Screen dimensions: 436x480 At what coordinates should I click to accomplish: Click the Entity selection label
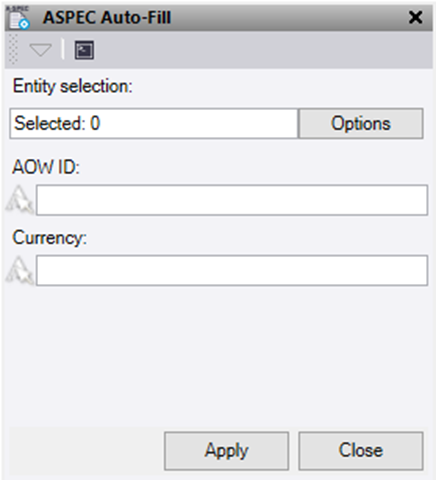(72, 86)
